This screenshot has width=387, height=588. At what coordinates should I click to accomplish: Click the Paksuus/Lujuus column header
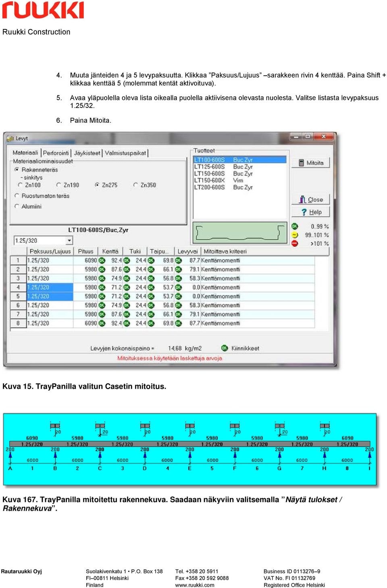coord(50,251)
